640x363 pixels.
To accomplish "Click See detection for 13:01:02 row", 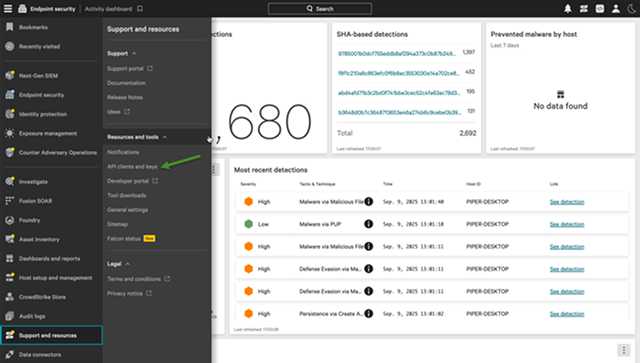I will tap(567, 314).
